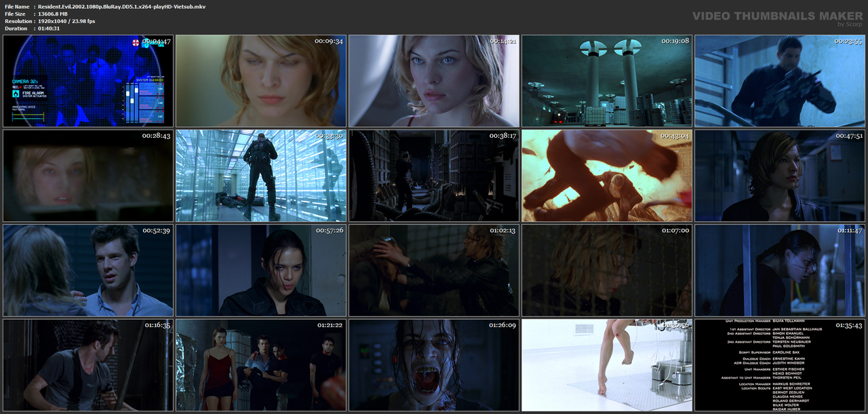The width and height of the screenshot is (868, 414).
Task: Select the pillar hall thumbnail at 00:19:08
Action: [x=607, y=81]
